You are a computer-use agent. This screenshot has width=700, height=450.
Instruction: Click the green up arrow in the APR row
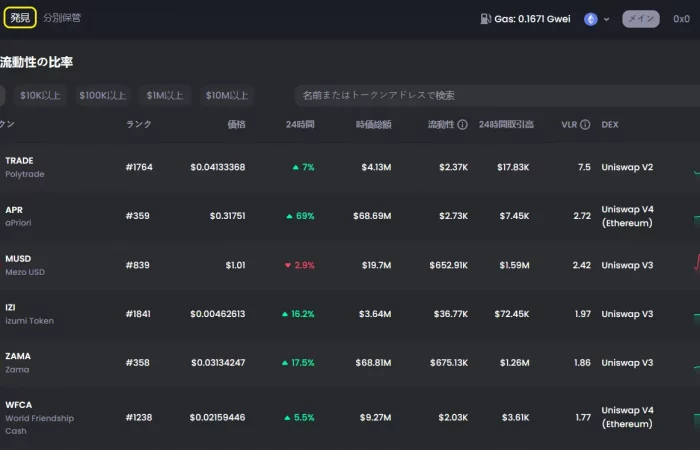(x=289, y=216)
